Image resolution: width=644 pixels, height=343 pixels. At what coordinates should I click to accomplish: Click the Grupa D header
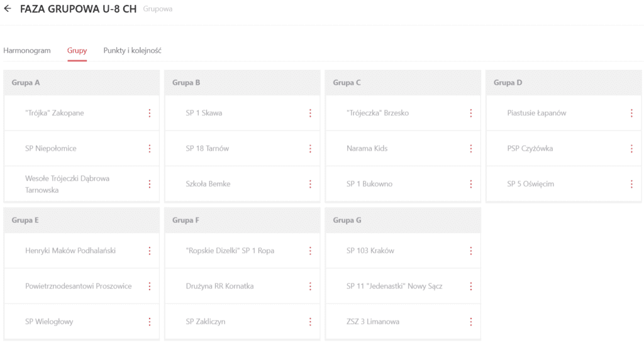(x=508, y=82)
